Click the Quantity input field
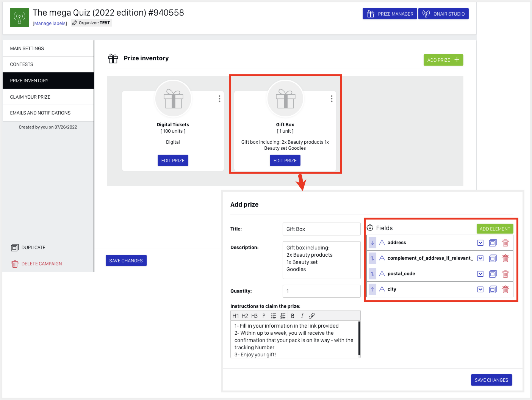The image size is (532, 400). [x=321, y=291]
